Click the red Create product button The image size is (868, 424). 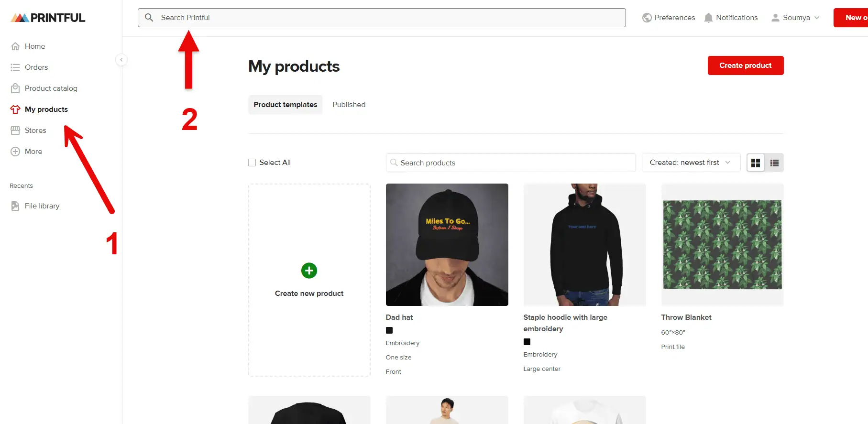(745, 65)
